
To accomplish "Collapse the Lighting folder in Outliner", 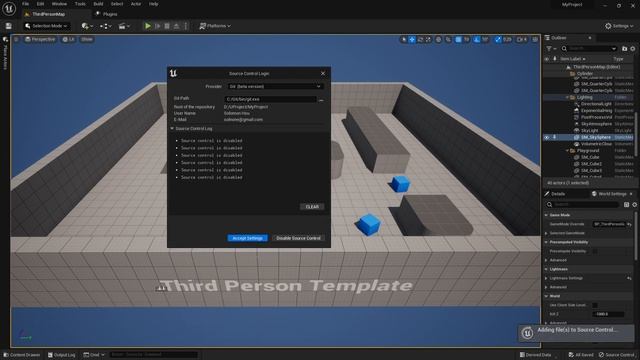I will [567, 98].
